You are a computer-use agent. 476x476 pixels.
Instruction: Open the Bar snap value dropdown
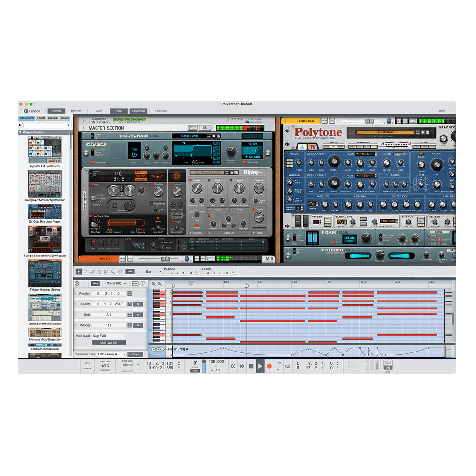(153, 272)
